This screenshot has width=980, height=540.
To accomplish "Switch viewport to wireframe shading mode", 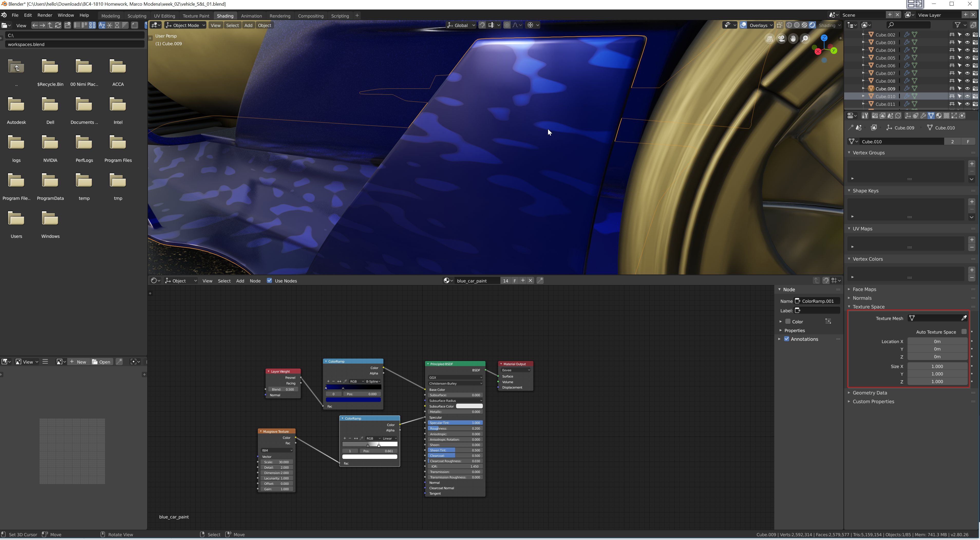I will (789, 25).
